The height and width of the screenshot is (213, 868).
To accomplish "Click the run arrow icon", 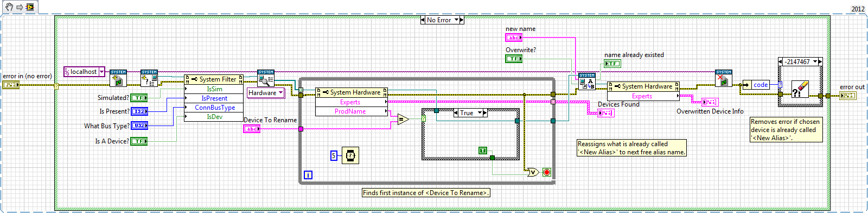I will [20, 7].
